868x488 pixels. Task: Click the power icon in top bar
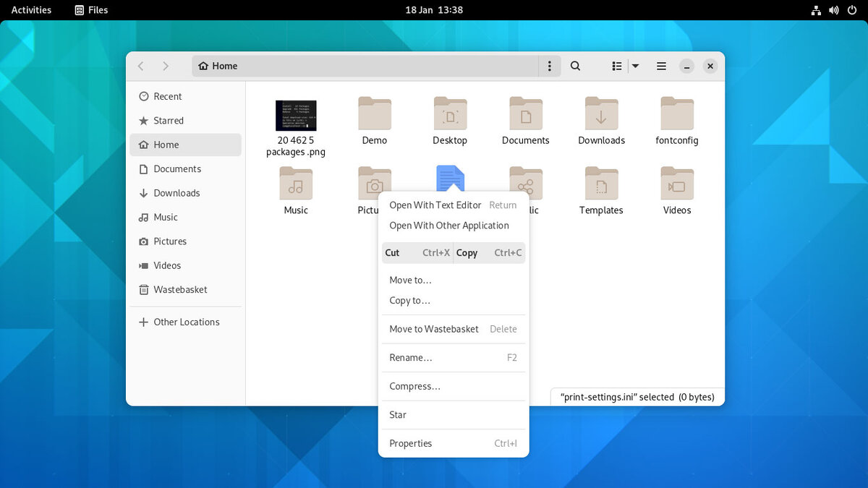pyautogui.click(x=851, y=10)
